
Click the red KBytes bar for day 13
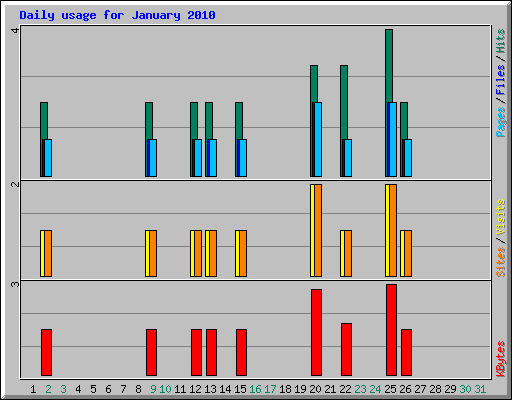point(211,352)
